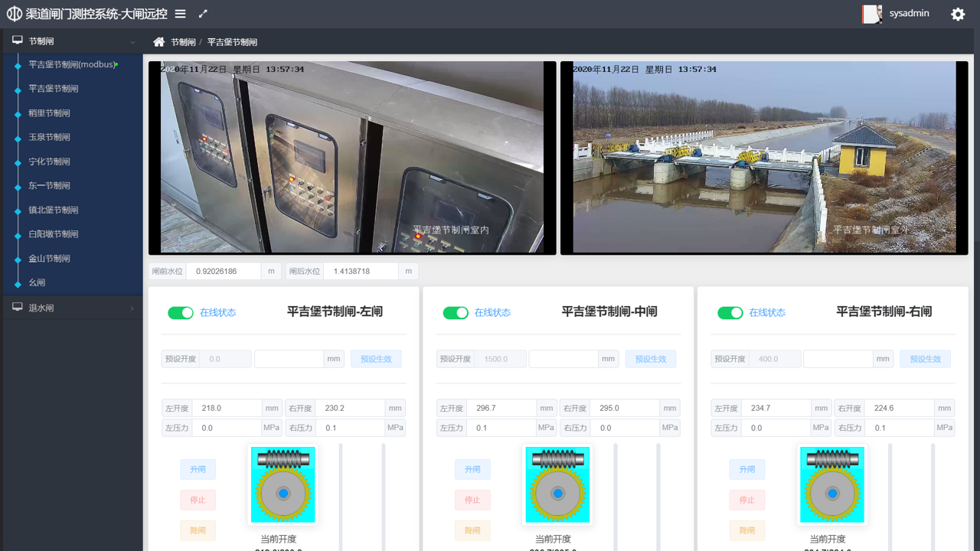980x551 pixels.
Task: Click 降闸 button for 右闸
Action: [746, 530]
